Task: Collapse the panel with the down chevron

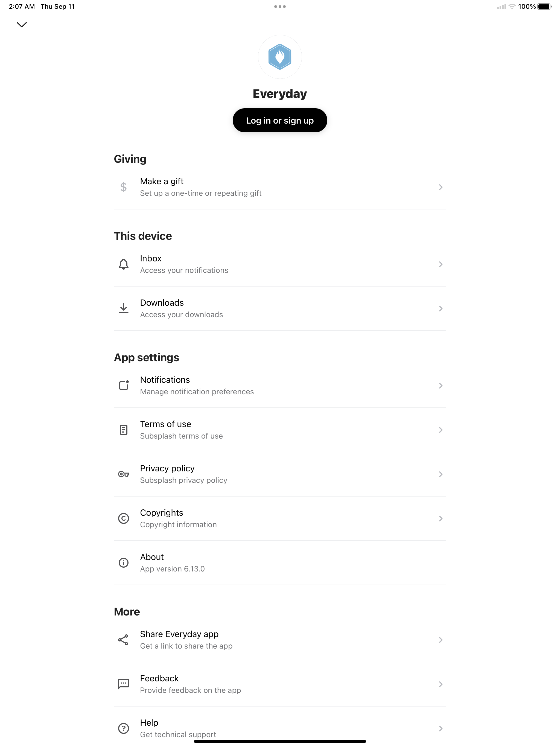Action: point(22,25)
